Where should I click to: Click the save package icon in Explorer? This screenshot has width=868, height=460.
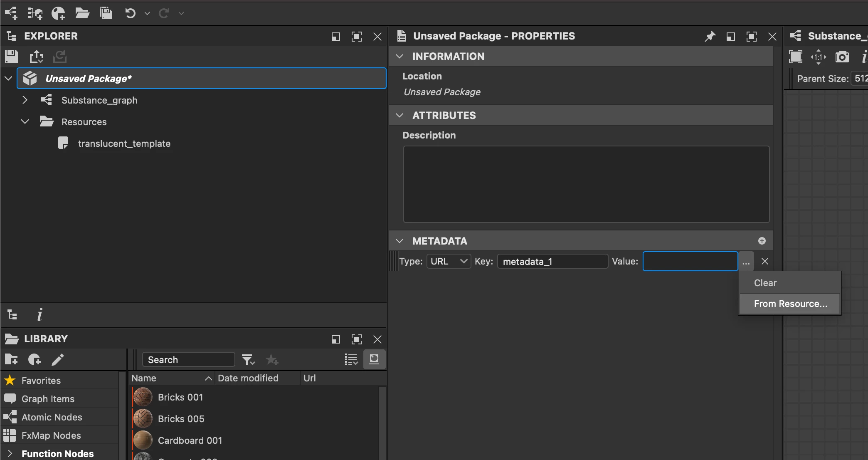pyautogui.click(x=12, y=57)
